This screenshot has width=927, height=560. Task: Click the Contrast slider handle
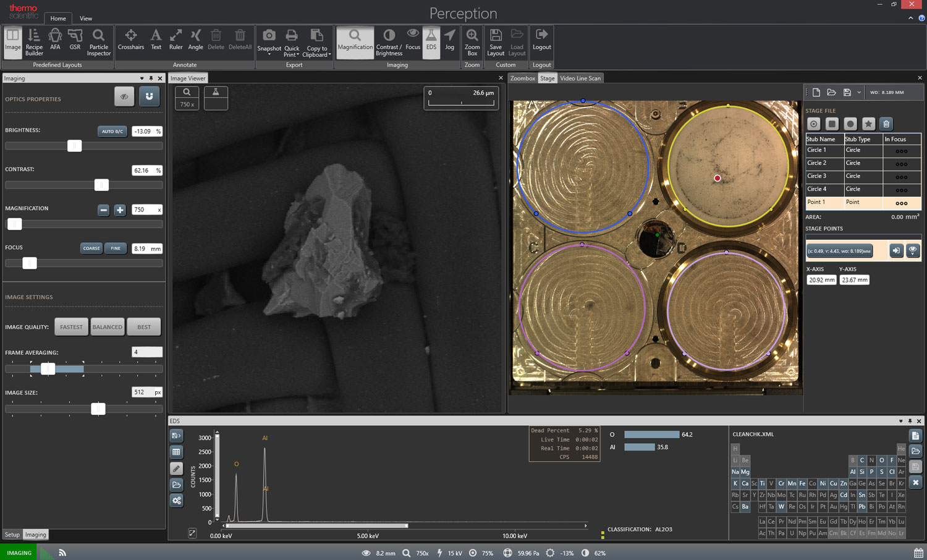coord(101,185)
